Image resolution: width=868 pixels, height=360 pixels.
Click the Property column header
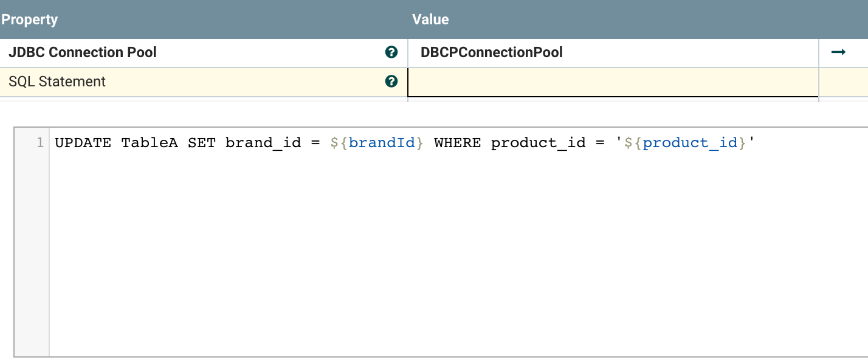[30, 19]
